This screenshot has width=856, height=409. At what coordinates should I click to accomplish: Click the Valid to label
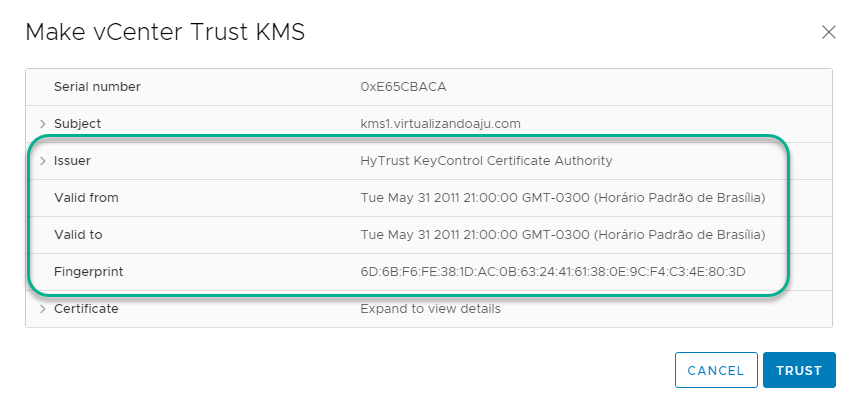(x=78, y=235)
